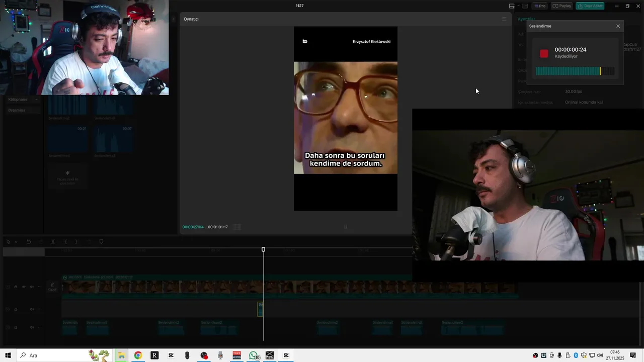
Task: Click the Dışa Aktar export button
Action: (x=590, y=6)
